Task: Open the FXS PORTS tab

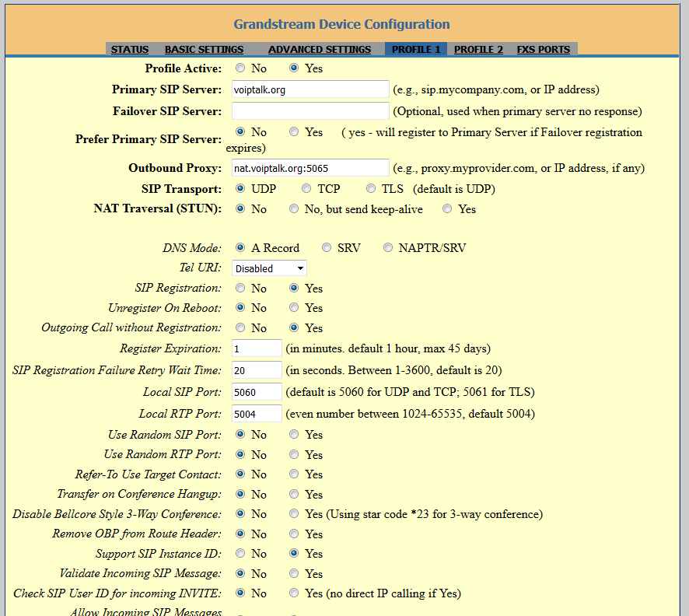Action: [543, 49]
